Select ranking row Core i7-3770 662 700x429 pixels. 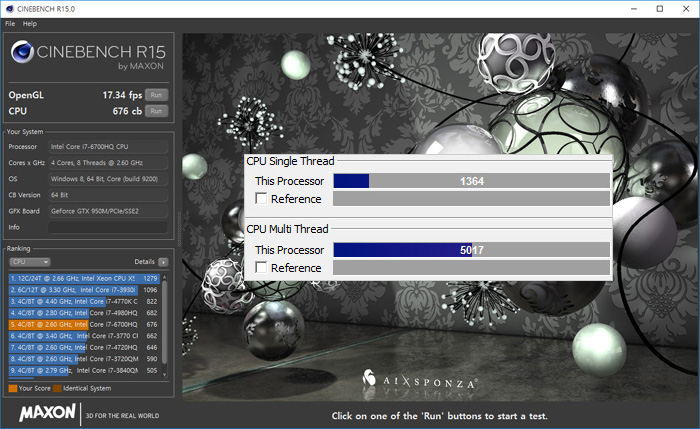[x=84, y=336]
